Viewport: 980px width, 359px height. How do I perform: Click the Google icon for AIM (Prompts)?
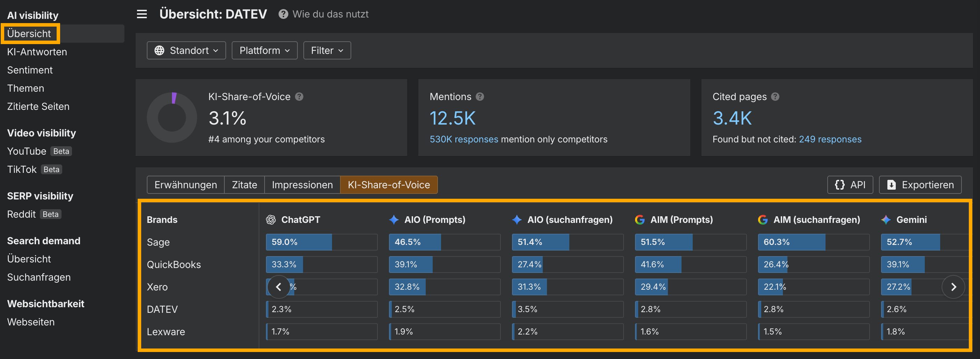(x=640, y=220)
